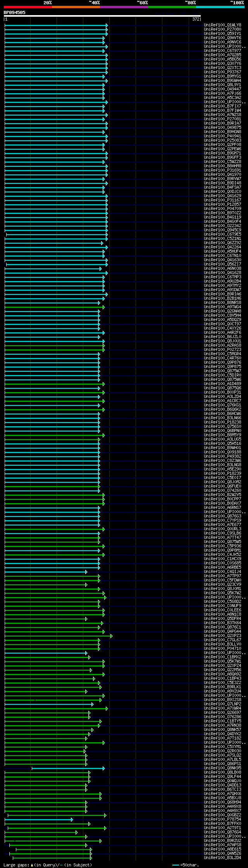Select the UniRef100_P02723 label
This screenshot has width=248, height=868.
(x=222, y=350)
